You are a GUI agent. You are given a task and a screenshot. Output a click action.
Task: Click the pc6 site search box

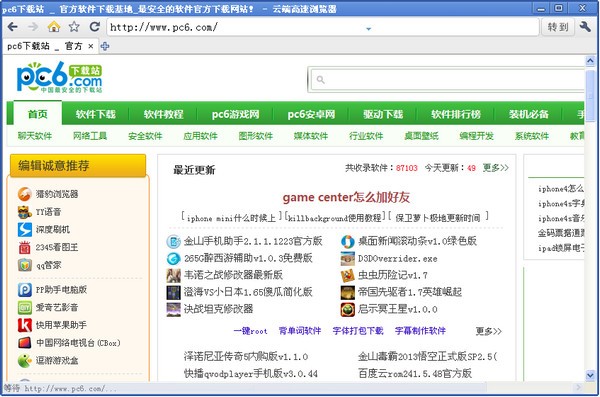click(448, 80)
